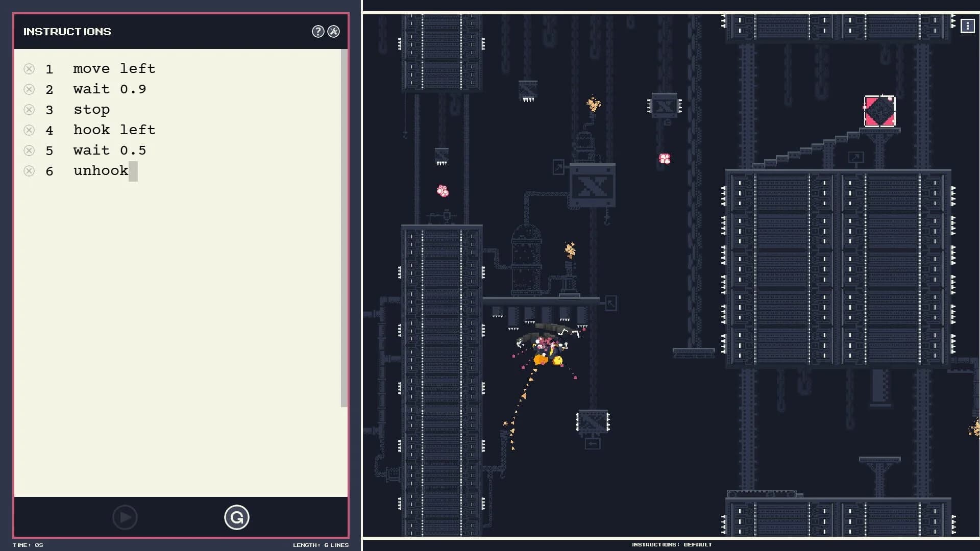The image size is (980, 551).
Task: Click the Play button below the instructions
Action: tap(125, 517)
